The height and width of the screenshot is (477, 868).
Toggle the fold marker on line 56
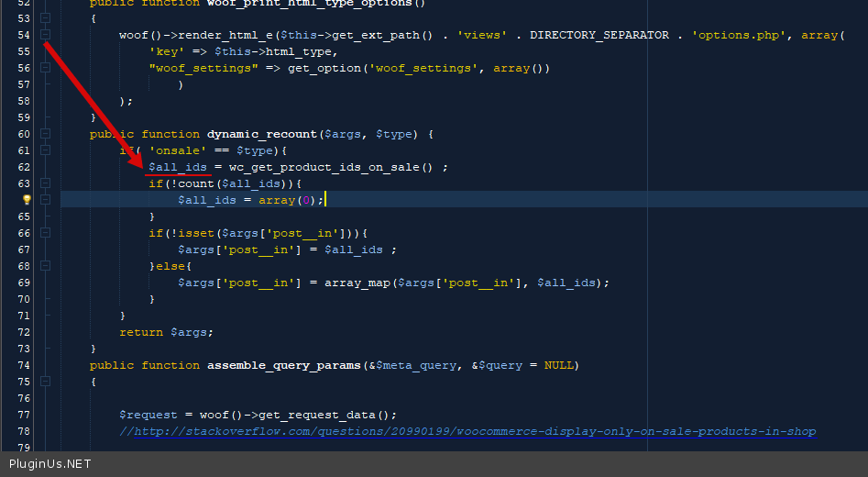(x=45, y=68)
